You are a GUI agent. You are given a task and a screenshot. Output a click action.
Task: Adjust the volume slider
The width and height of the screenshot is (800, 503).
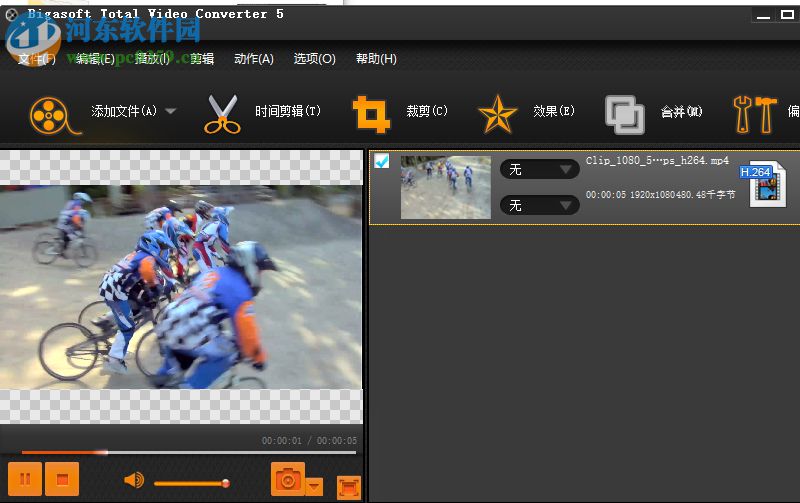pos(191,483)
